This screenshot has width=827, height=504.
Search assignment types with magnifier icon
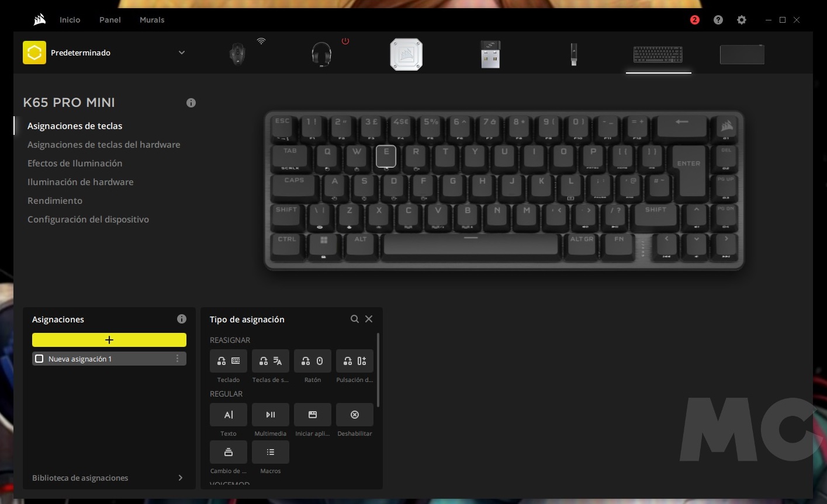click(354, 319)
